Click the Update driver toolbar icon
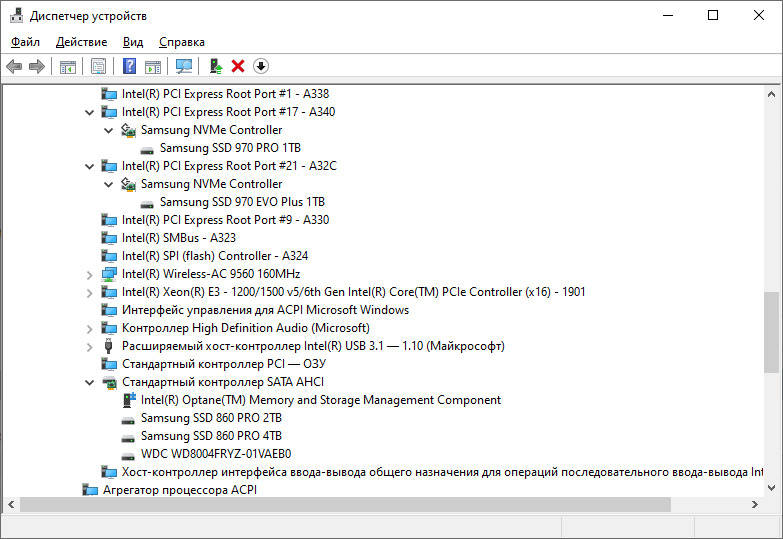The width and height of the screenshot is (783, 539). tap(216, 66)
